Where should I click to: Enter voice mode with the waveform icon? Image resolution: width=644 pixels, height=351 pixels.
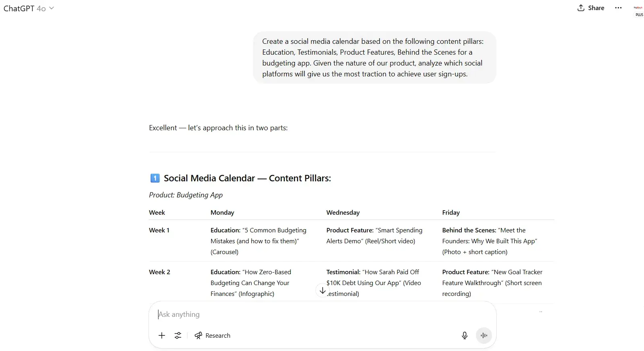point(484,335)
